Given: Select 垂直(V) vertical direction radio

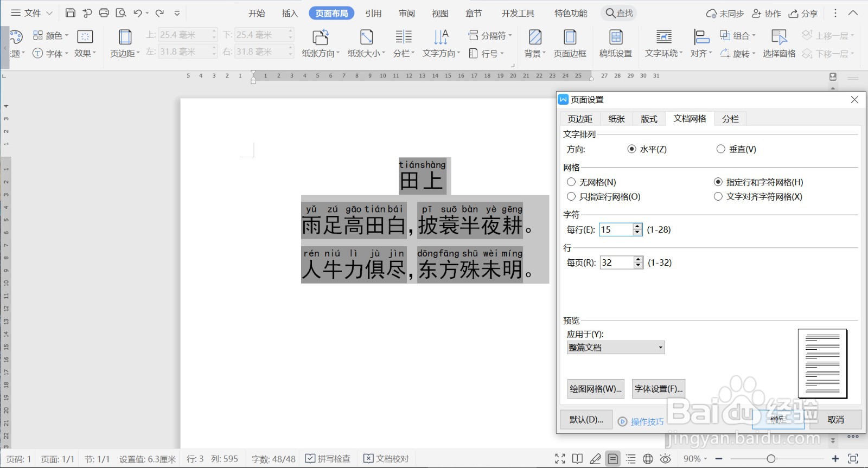Looking at the screenshot, I should 720,149.
